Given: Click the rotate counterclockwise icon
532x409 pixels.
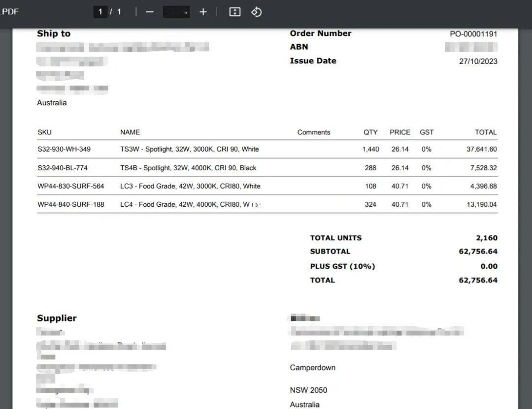Looking at the screenshot, I should [256, 12].
